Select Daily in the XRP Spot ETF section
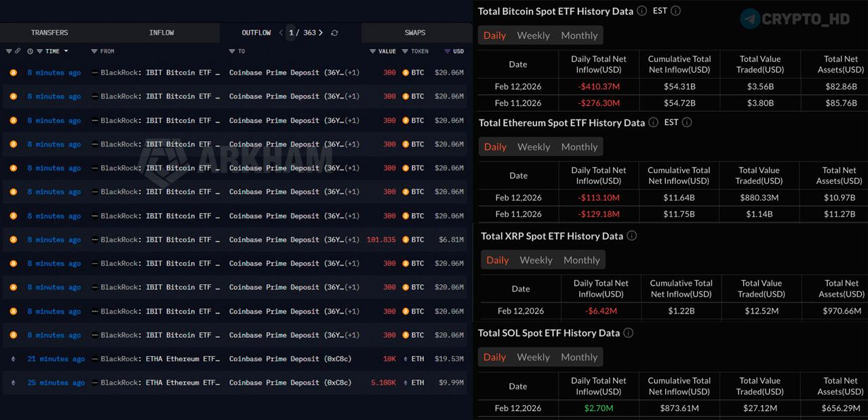 point(497,260)
